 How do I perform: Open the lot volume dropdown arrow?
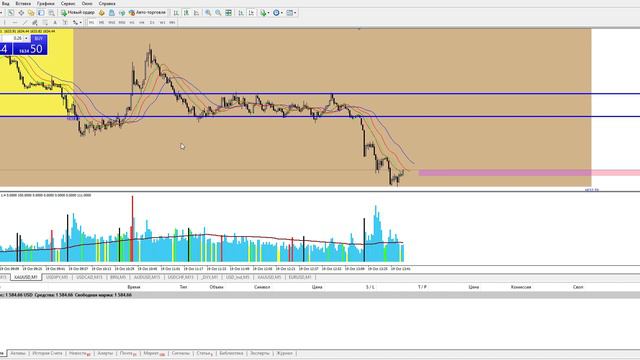27,38
